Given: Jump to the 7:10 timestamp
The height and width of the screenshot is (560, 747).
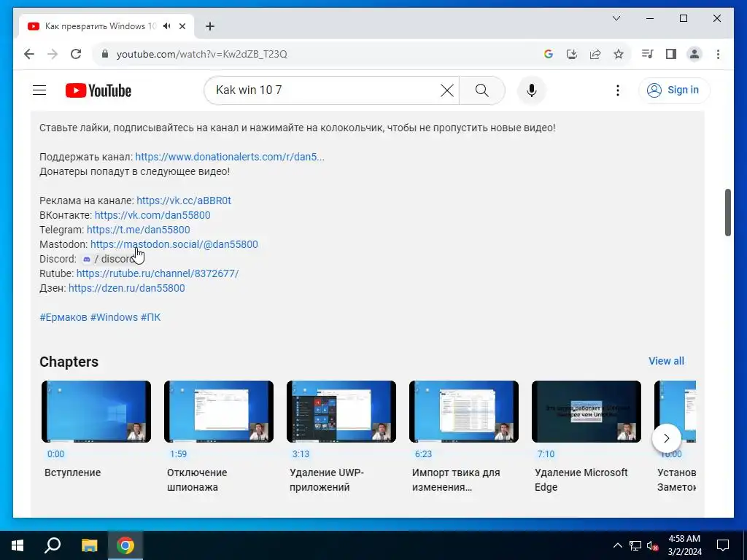Looking at the screenshot, I should click(546, 454).
